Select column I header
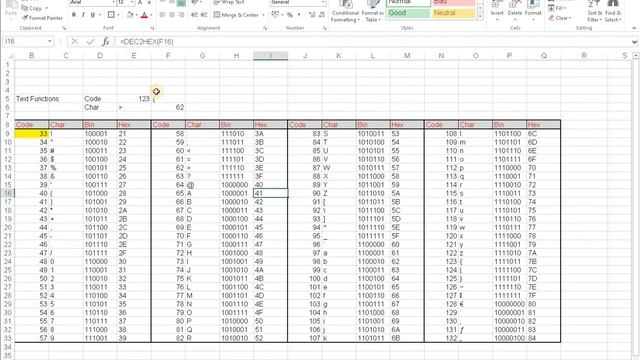 [270, 56]
